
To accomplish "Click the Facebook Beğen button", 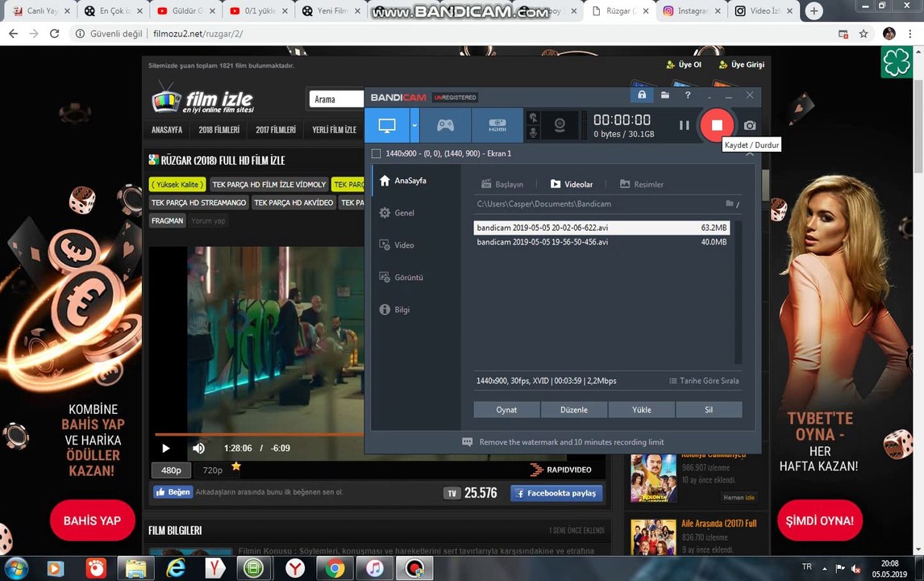I will [x=173, y=492].
